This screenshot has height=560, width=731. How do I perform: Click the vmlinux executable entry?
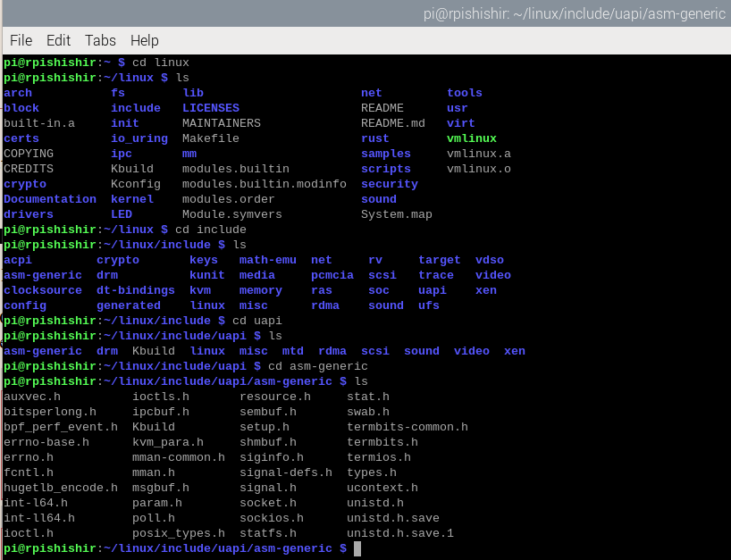coord(472,138)
